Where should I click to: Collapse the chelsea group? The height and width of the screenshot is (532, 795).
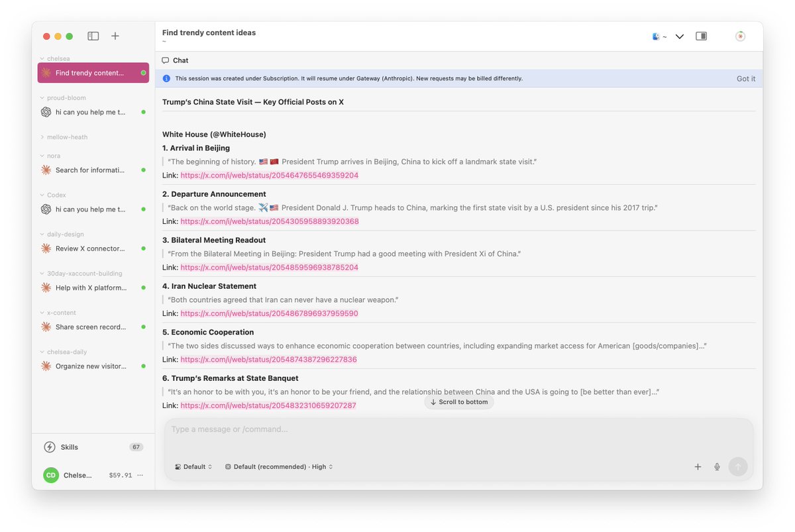tap(54, 58)
